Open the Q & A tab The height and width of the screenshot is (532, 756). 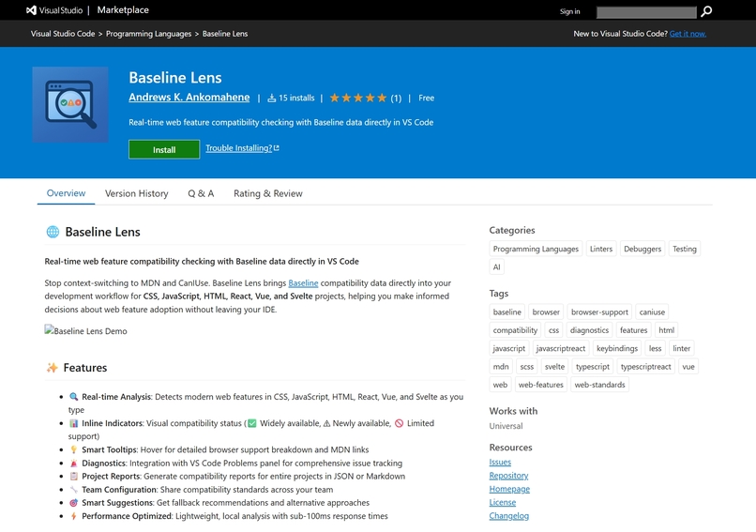point(201,193)
